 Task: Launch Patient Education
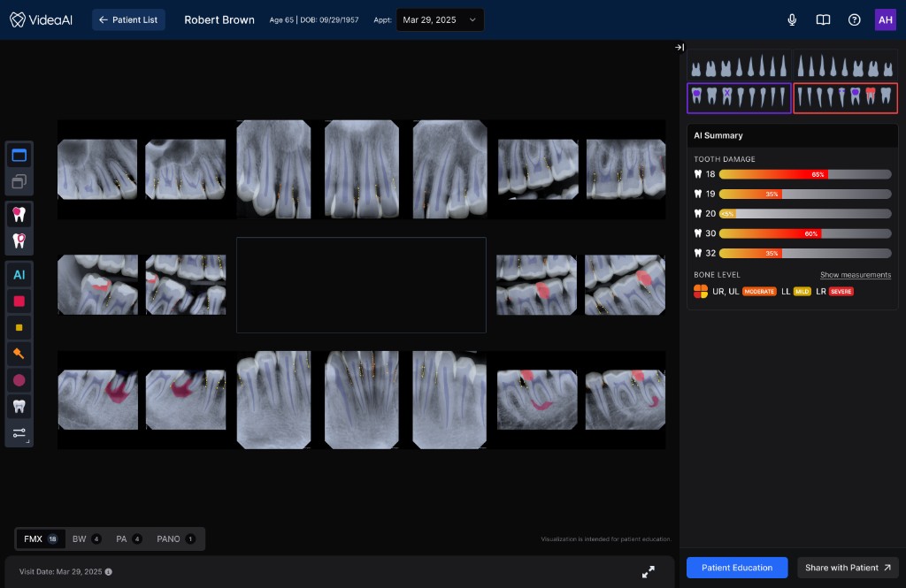736,568
